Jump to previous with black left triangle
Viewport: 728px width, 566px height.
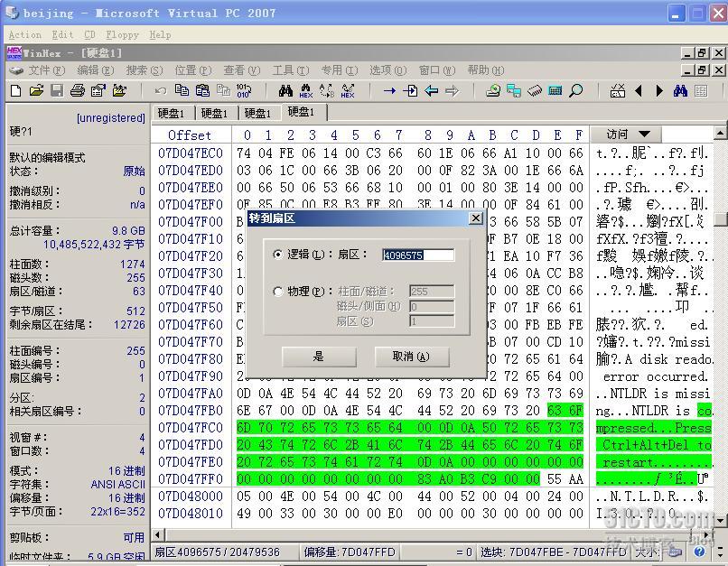click(x=639, y=91)
